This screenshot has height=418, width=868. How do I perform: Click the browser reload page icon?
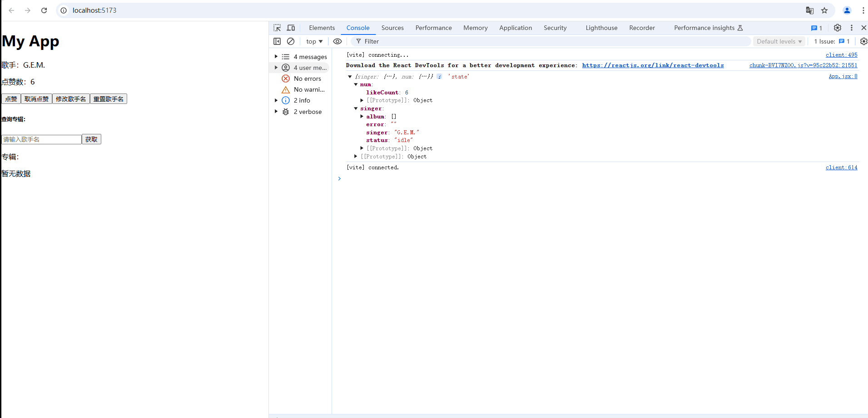pyautogui.click(x=44, y=10)
